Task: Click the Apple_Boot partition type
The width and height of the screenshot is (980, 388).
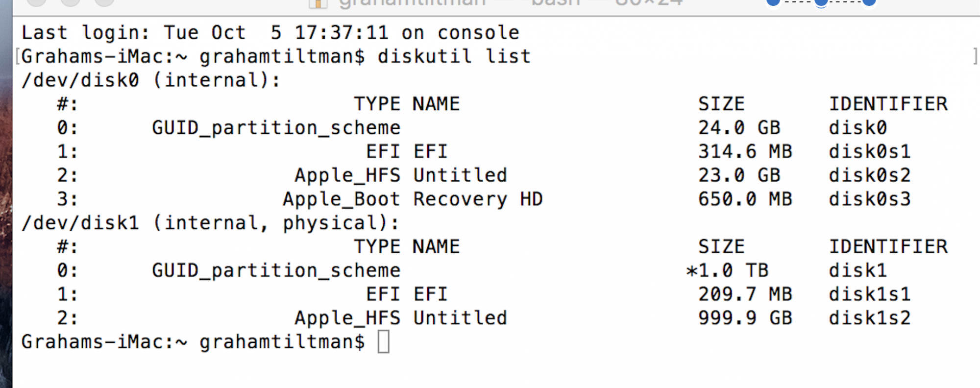Action: coord(342,199)
